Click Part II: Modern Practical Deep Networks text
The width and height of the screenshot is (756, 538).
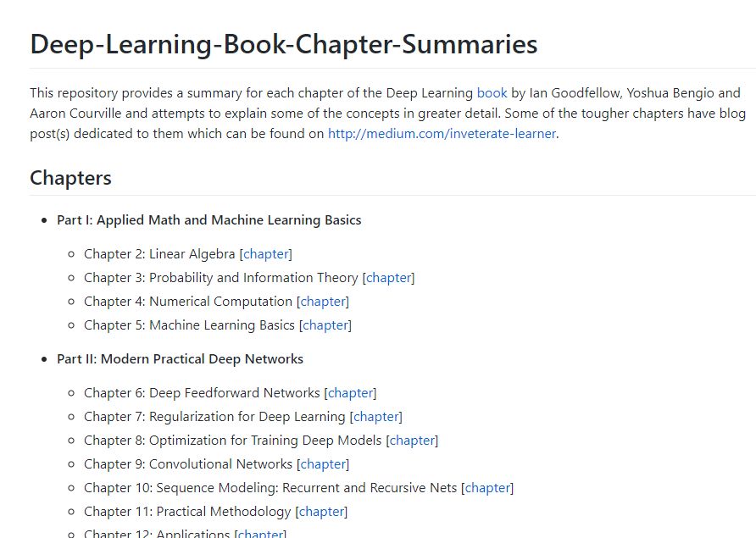(180, 358)
